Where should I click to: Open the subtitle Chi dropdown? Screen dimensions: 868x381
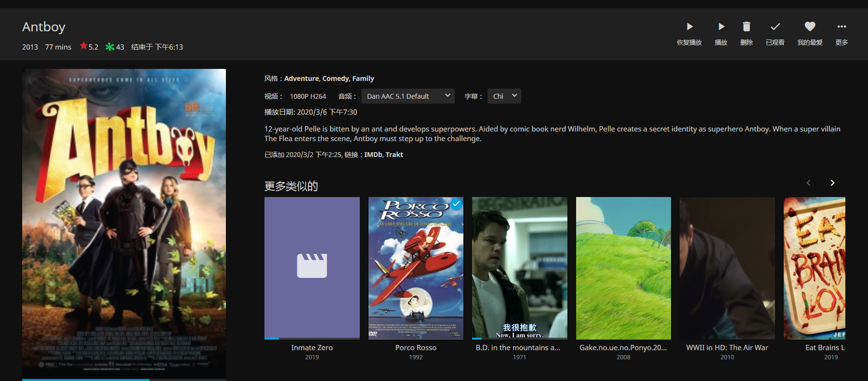(504, 96)
